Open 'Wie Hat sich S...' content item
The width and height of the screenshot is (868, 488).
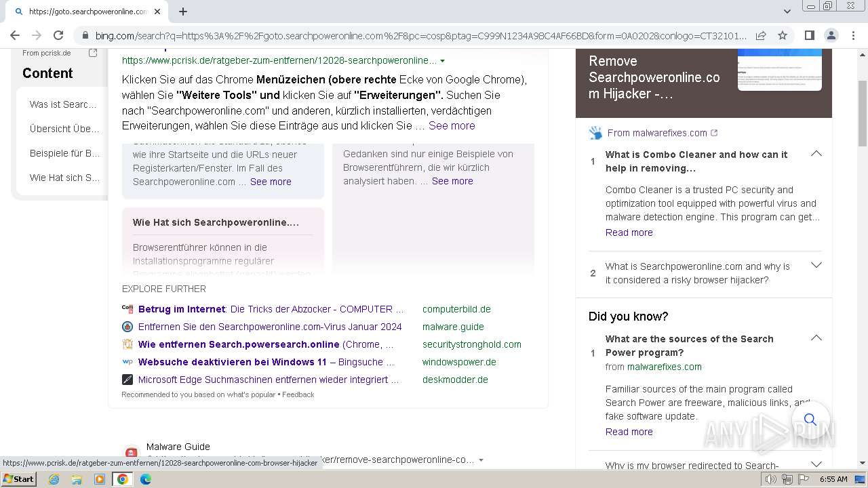click(x=64, y=178)
